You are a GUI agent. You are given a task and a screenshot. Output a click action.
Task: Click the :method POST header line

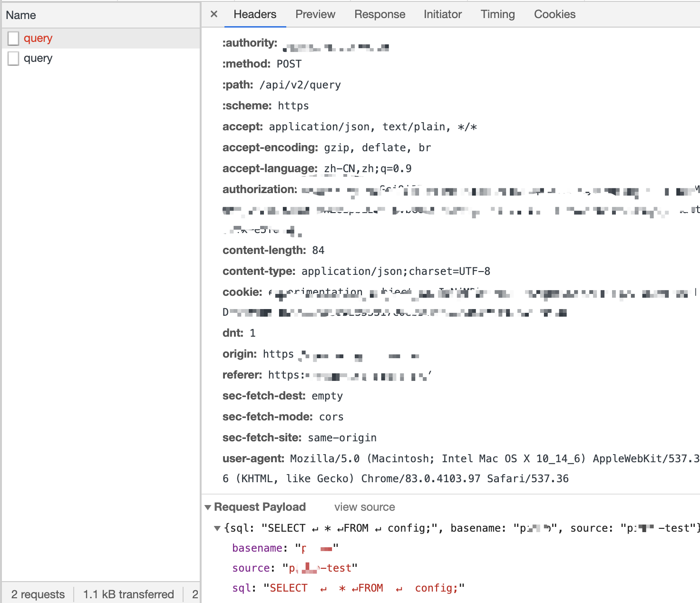[262, 64]
